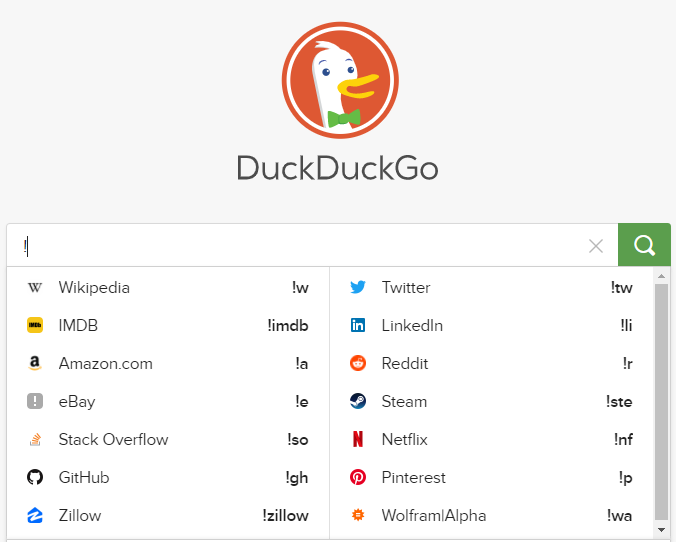Click the suggestions scrollbar up arrow
676x542 pixels.
click(x=661, y=276)
